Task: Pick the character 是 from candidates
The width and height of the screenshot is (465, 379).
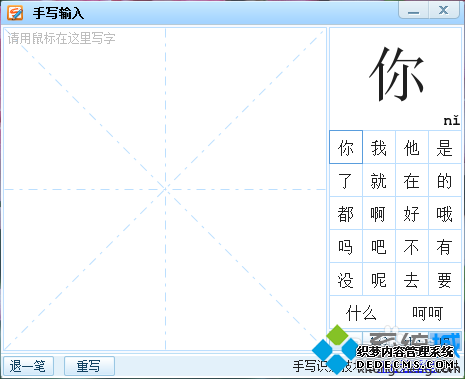Action: tap(445, 147)
